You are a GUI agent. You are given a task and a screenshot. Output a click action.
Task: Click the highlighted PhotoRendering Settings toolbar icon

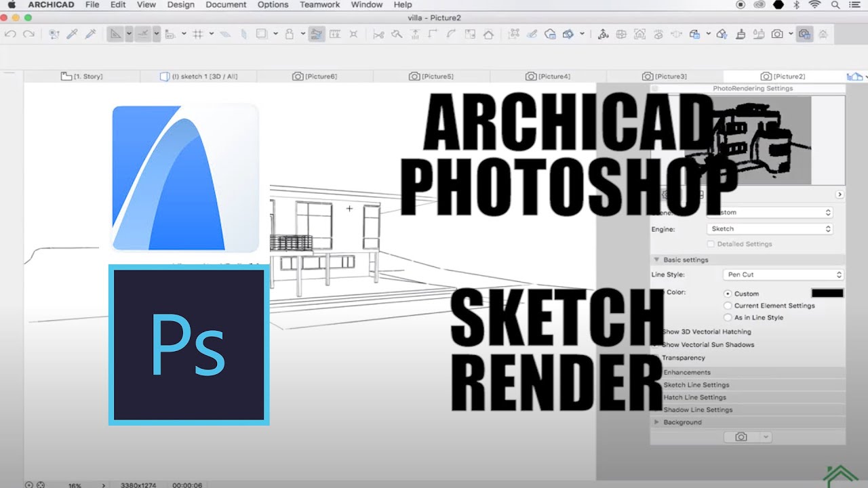pos(805,34)
